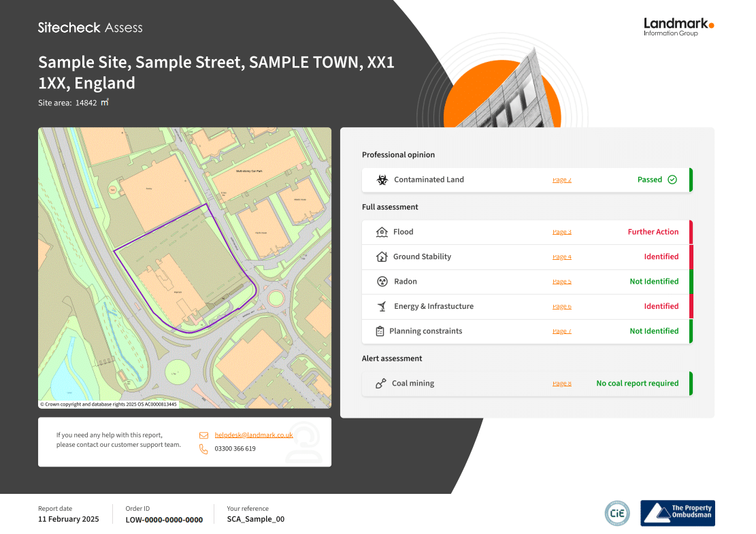Open the Coal mining page 8 link
756x534 pixels.
pos(561,384)
